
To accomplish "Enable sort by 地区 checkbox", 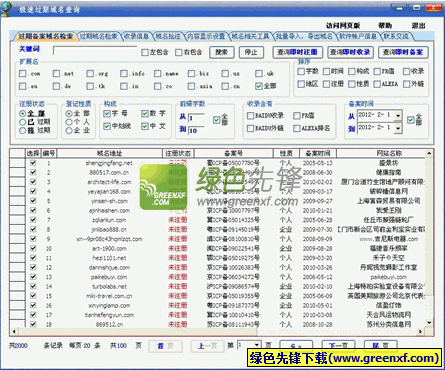I will click(301, 84).
